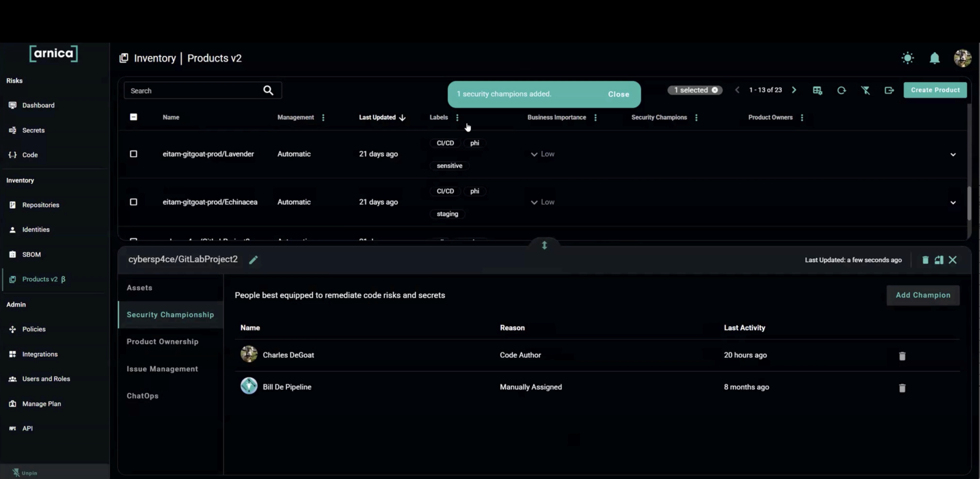The image size is (980, 479).
Task: Click the export table icon
Action: (889, 90)
